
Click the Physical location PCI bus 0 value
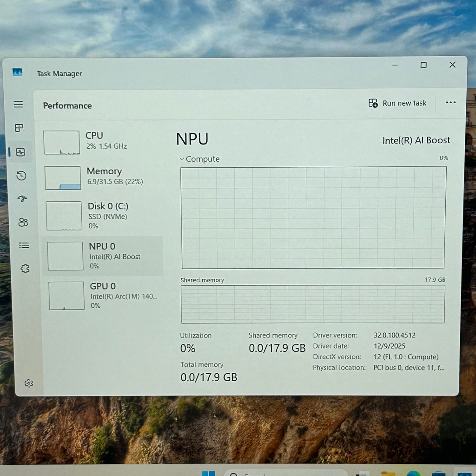[x=409, y=368]
